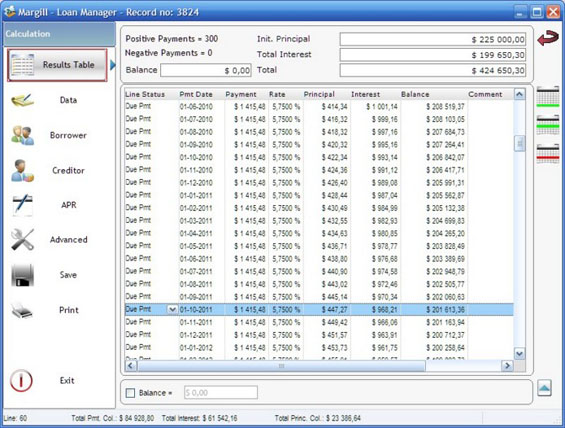Click the Borrower label in sidebar
Viewport: 565px width, 428px height.
(x=68, y=135)
